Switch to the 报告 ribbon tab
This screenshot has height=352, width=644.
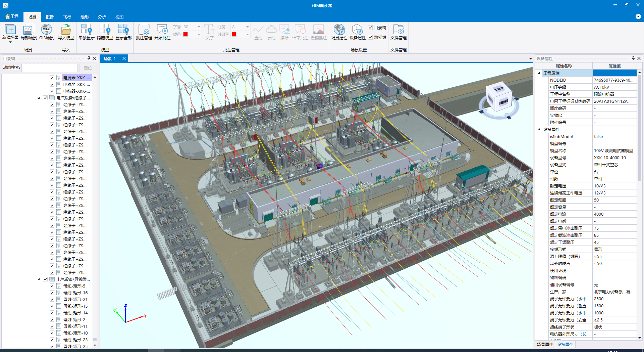(50, 17)
